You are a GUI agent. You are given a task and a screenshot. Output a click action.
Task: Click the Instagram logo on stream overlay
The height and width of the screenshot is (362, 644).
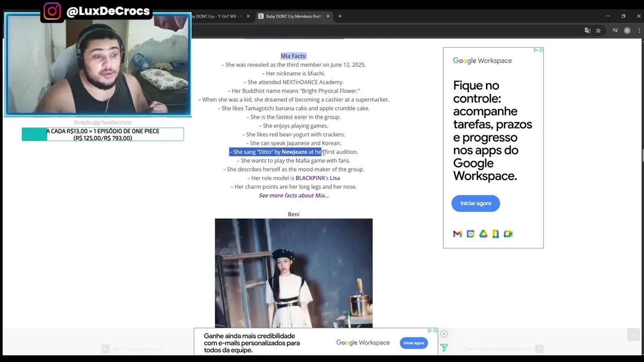[52, 11]
